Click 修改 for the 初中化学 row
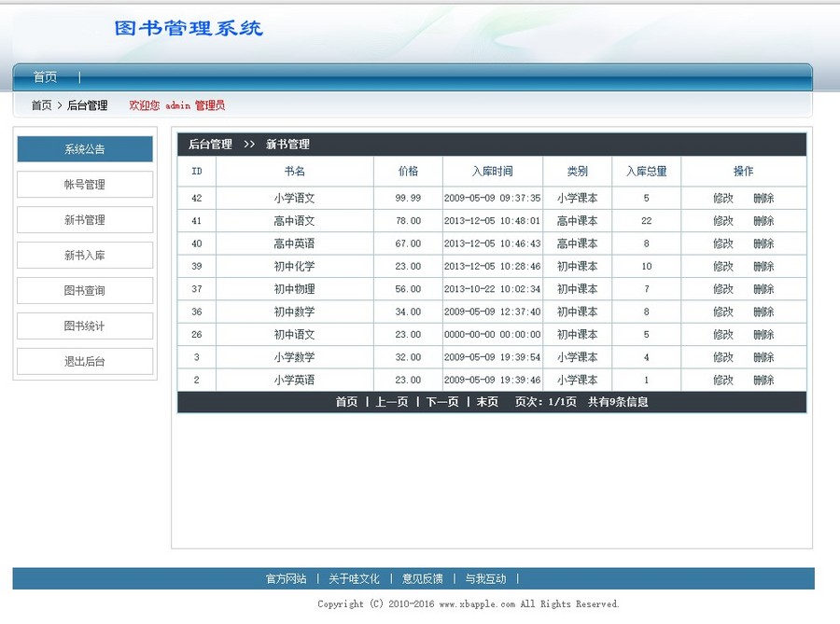The width and height of the screenshot is (840, 624). click(x=727, y=266)
